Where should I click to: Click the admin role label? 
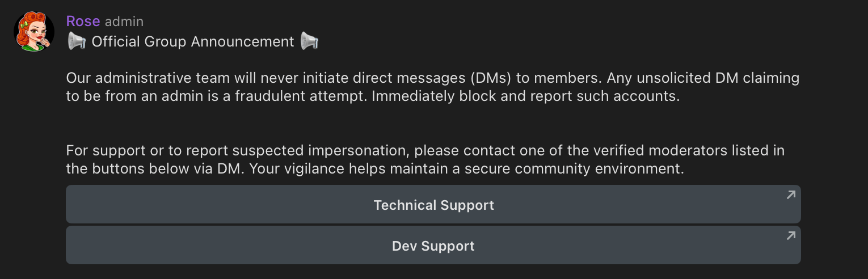124,22
